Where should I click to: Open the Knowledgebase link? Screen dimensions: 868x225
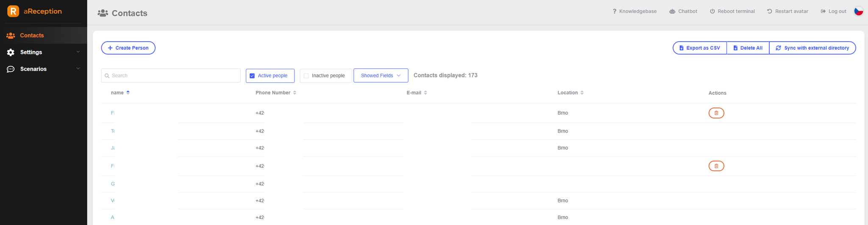[634, 11]
